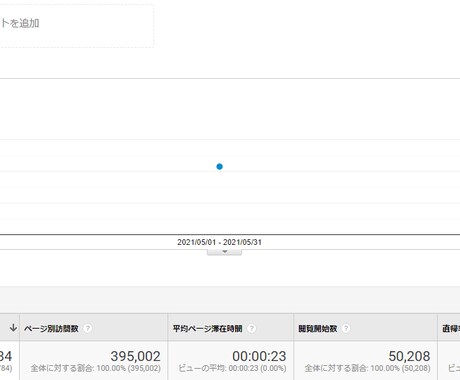Click the add segment box

point(76,25)
